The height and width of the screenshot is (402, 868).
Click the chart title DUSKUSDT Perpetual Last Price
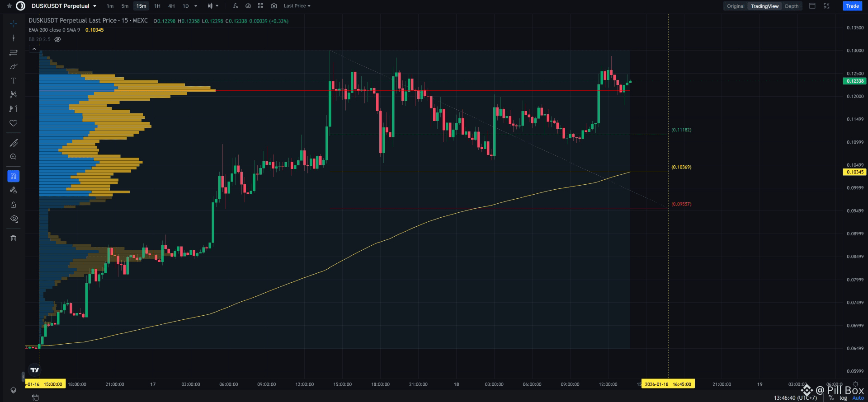73,20
